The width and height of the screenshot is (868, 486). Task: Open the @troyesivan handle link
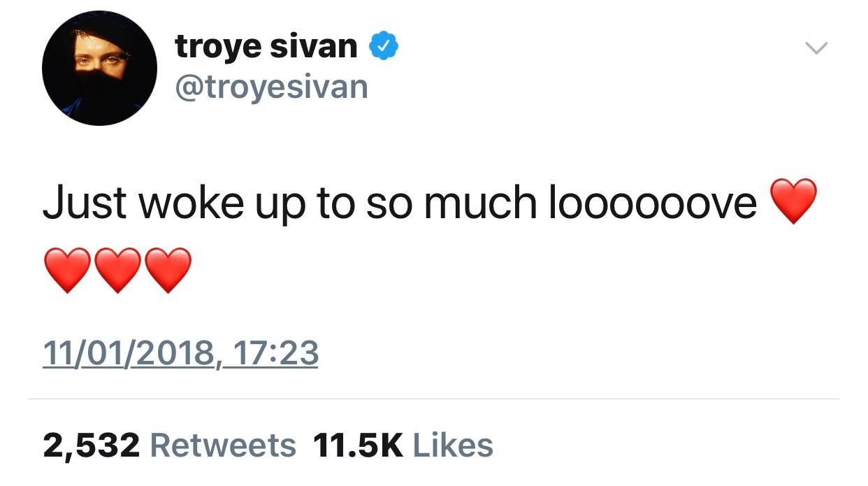click(x=271, y=87)
